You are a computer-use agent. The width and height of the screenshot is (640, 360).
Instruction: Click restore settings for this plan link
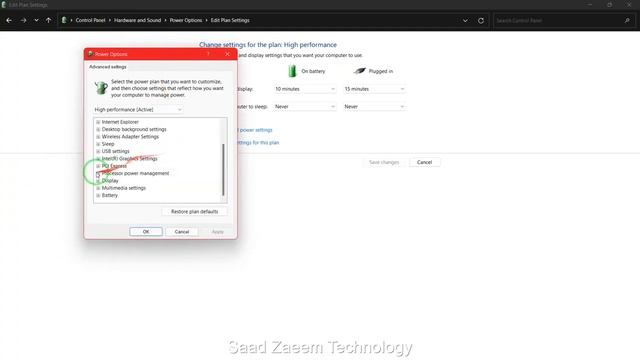[x=258, y=142]
